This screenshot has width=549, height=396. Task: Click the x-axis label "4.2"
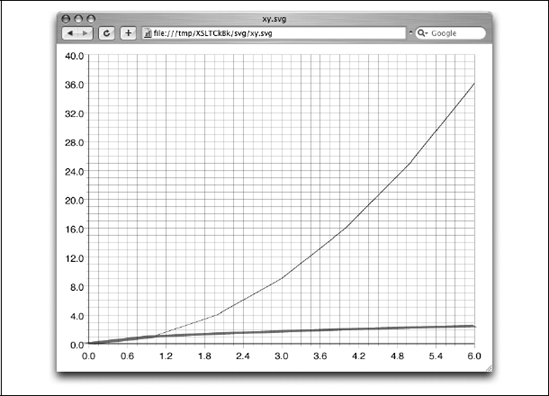359,356
